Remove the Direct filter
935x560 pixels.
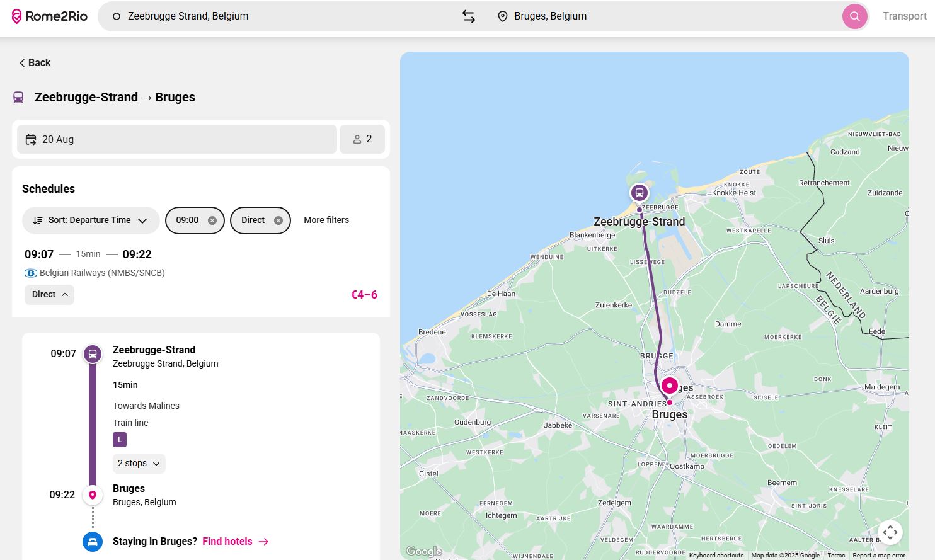278,220
